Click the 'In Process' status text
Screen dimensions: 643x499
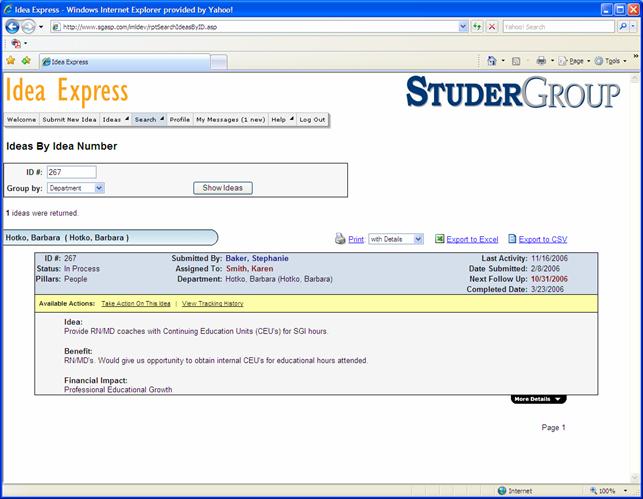click(82, 269)
